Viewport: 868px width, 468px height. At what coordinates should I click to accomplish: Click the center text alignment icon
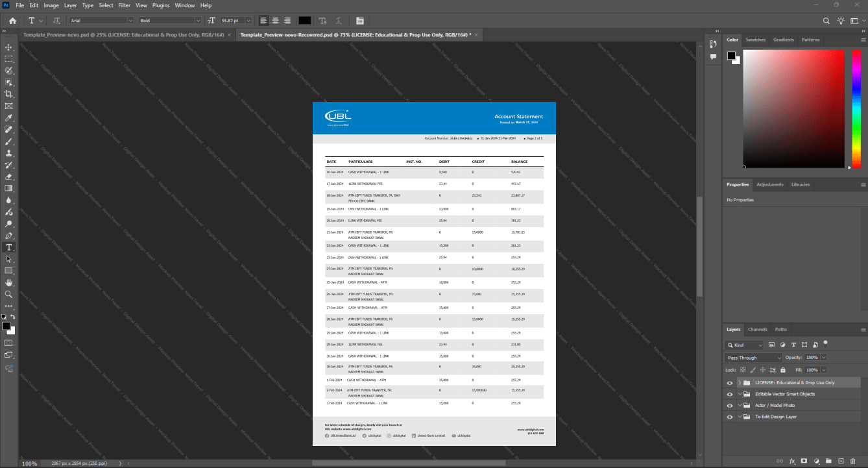[275, 21]
